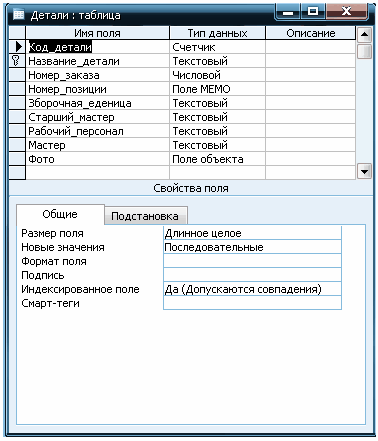Click the Поле объекта data type cell
The image size is (378, 441).
[217, 159]
